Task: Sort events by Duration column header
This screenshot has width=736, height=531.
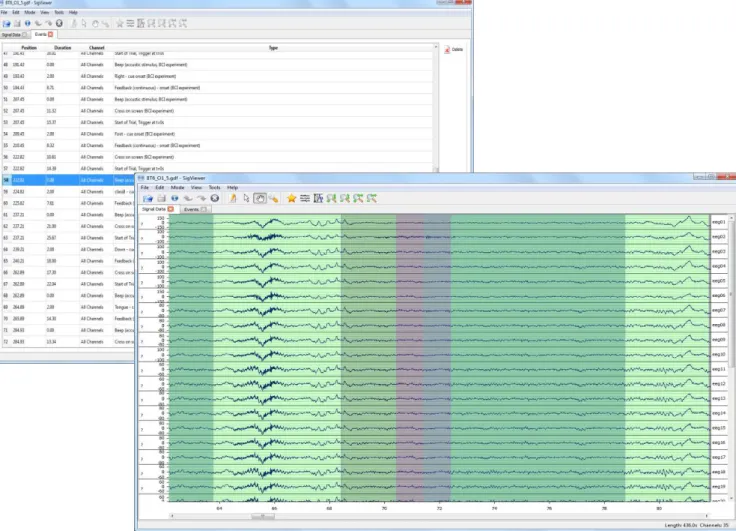Action: point(62,48)
